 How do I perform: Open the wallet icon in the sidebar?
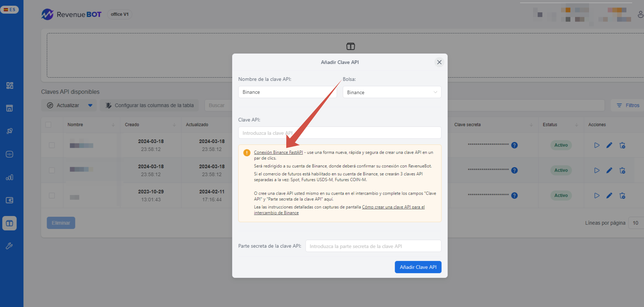[x=10, y=200]
